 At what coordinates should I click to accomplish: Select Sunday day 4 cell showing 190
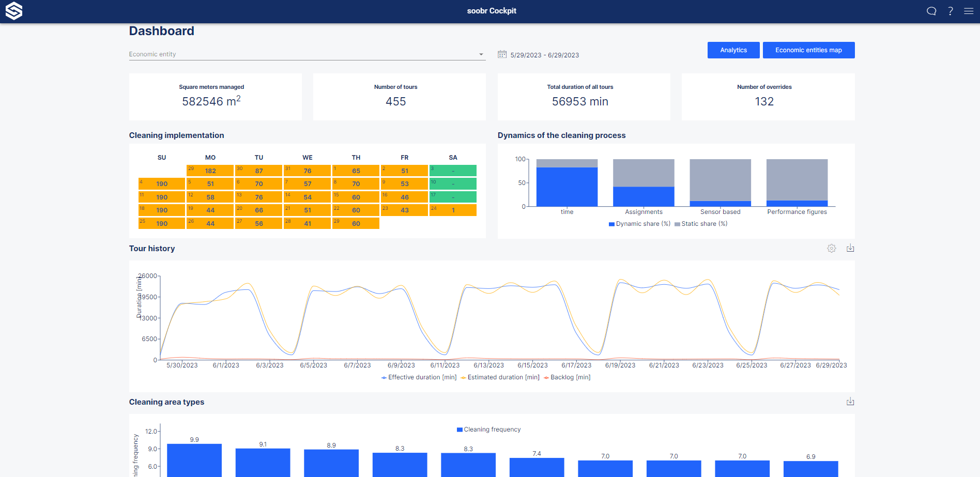[x=161, y=183]
